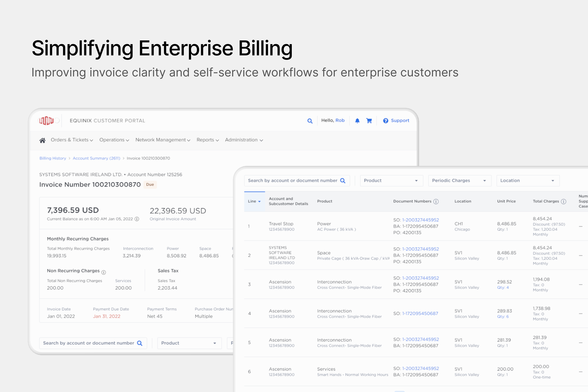This screenshot has height=392, width=588.
Task: Click the Due status badge
Action: click(150, 184)
